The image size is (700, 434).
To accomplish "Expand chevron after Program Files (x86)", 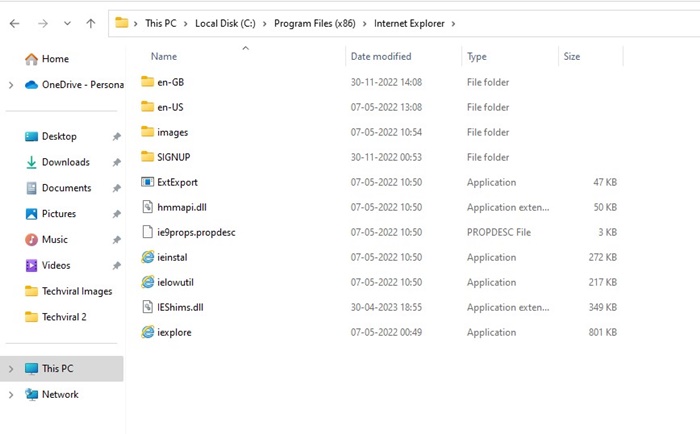I will (x=364, y=24).
